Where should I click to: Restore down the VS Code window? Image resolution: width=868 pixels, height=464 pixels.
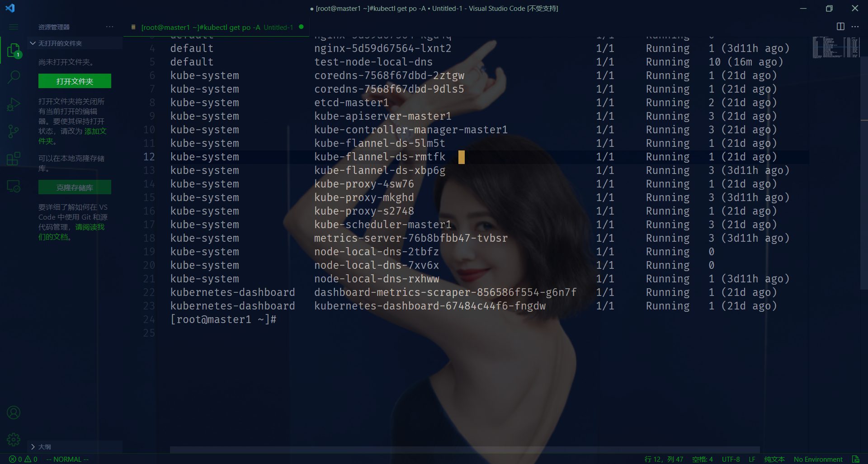point(829,8)
